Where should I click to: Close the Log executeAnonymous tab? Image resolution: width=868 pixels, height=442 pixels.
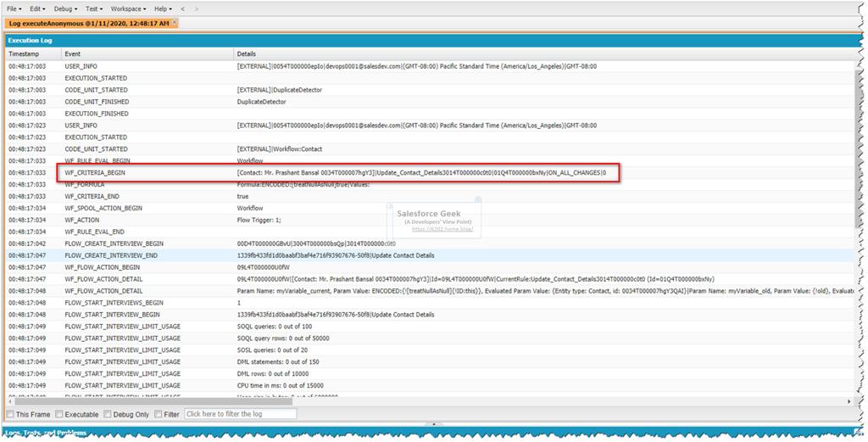(175, 23)
